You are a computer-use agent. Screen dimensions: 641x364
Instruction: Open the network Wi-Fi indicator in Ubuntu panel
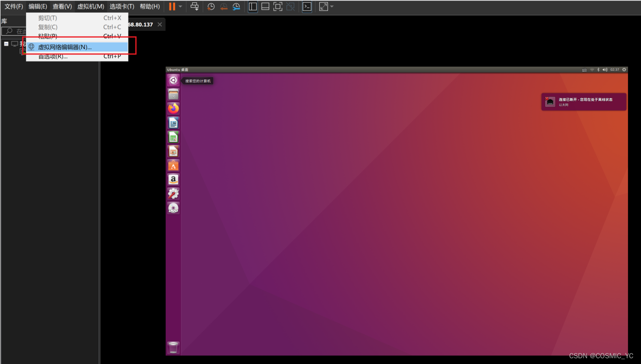click(592, 70)
